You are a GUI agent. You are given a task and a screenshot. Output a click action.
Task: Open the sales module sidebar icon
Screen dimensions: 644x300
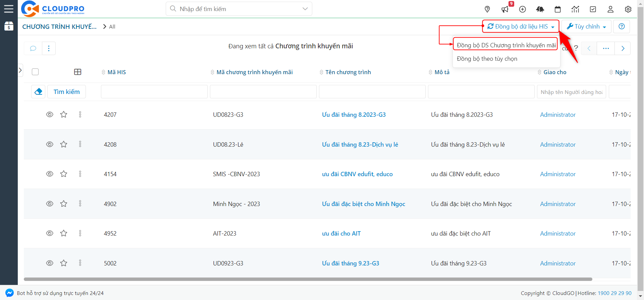[x=9, y=26]
